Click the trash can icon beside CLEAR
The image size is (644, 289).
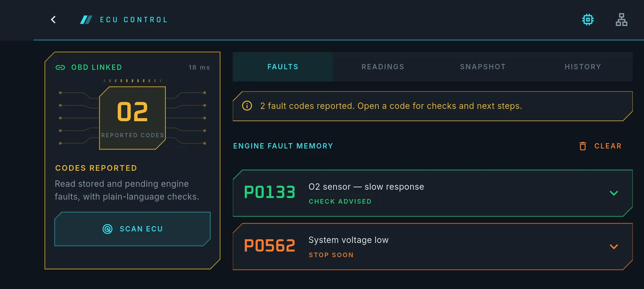[x=583, y=146]
